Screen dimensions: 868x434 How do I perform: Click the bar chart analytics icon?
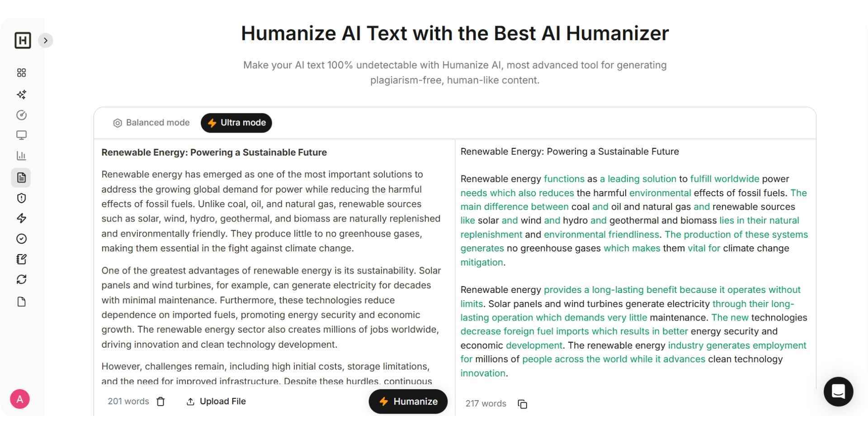point(21,155)
